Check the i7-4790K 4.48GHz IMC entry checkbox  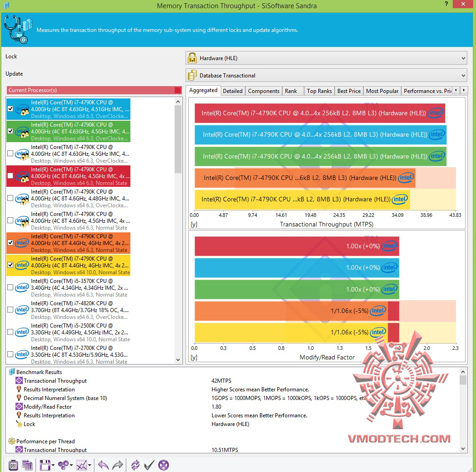(10, 198)
